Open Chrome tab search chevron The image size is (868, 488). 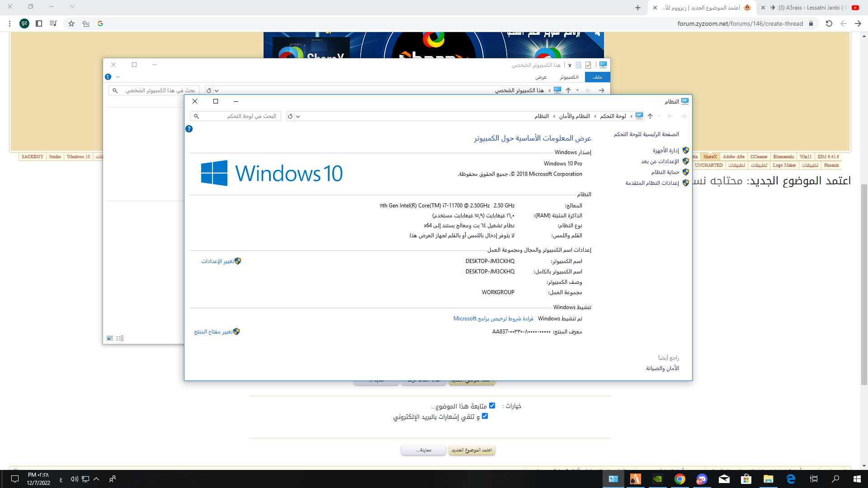(72, 7)
